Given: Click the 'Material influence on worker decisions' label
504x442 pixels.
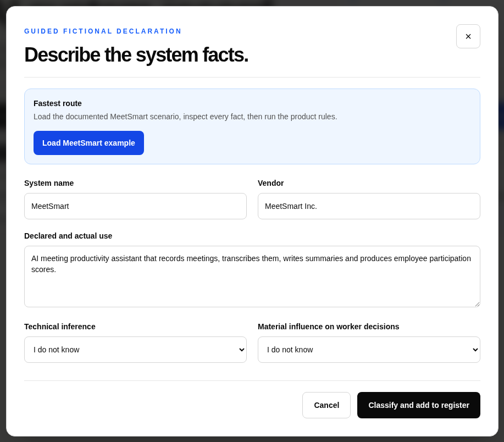Looking at the screenshot, I should pyautogui.click(x=329, y=327).
